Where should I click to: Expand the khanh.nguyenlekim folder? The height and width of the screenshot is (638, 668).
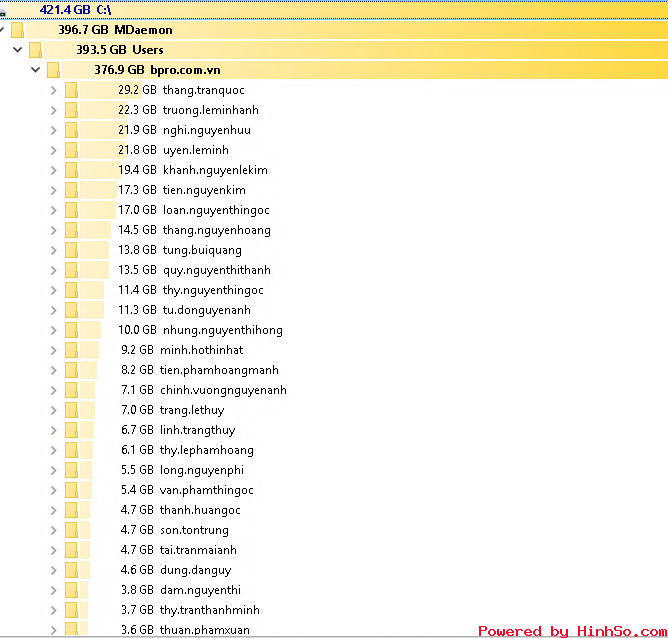pos(53,170)
